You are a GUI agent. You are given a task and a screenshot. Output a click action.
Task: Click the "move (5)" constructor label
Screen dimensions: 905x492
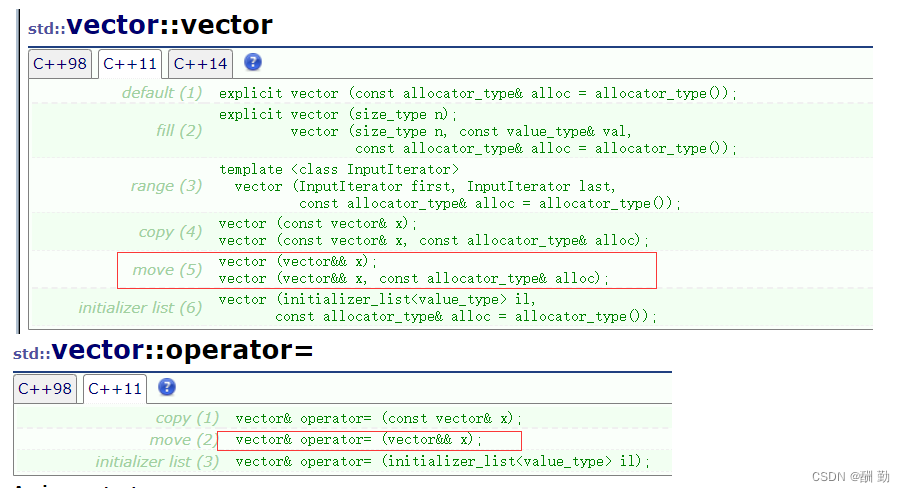tap(167, 270)
